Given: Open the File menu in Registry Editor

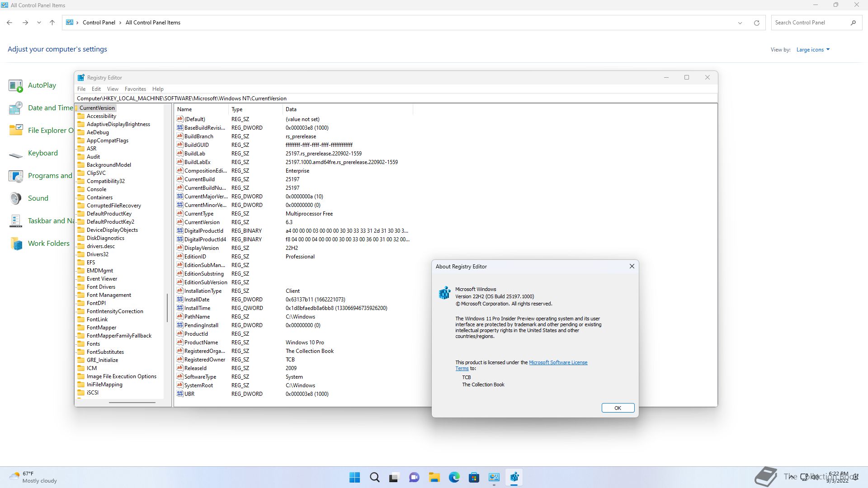Looking at the screenshot, I should [81, 89].
